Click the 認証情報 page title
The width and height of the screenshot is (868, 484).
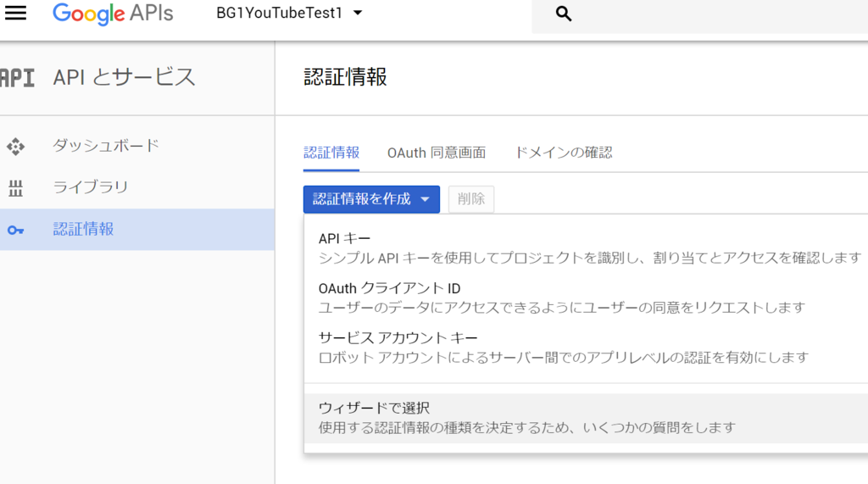(x=345, y=77)
